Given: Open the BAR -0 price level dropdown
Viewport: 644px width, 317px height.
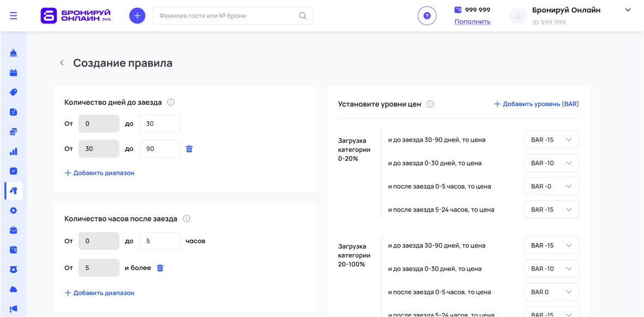Looking at the screenshot, I should [x=551, y=186].
